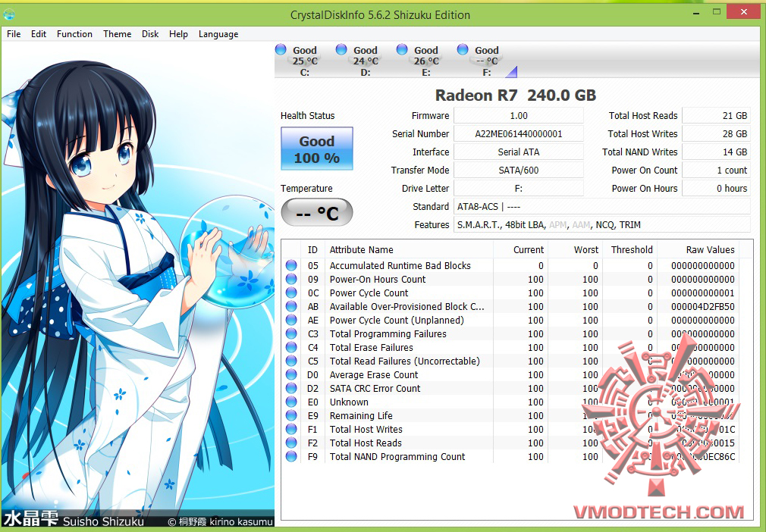Open the Language menu
Viewport: 766px width, 532px height.
click(x=218, y=33)
